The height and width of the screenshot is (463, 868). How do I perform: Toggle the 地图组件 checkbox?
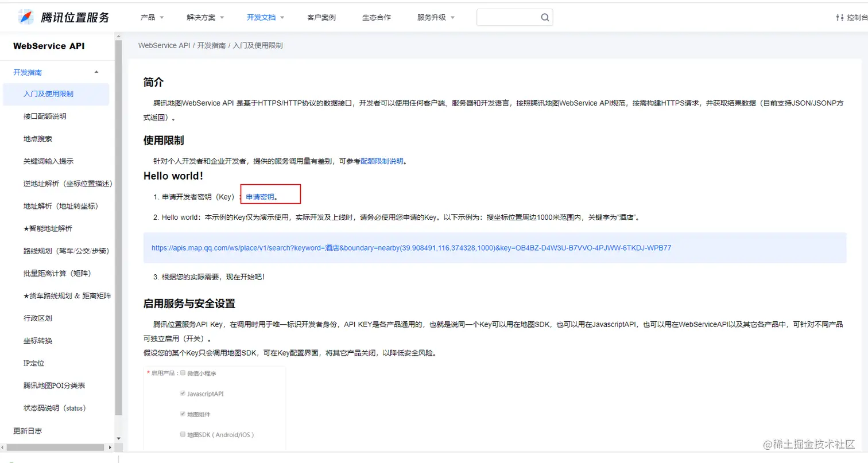tap(183, 414)
